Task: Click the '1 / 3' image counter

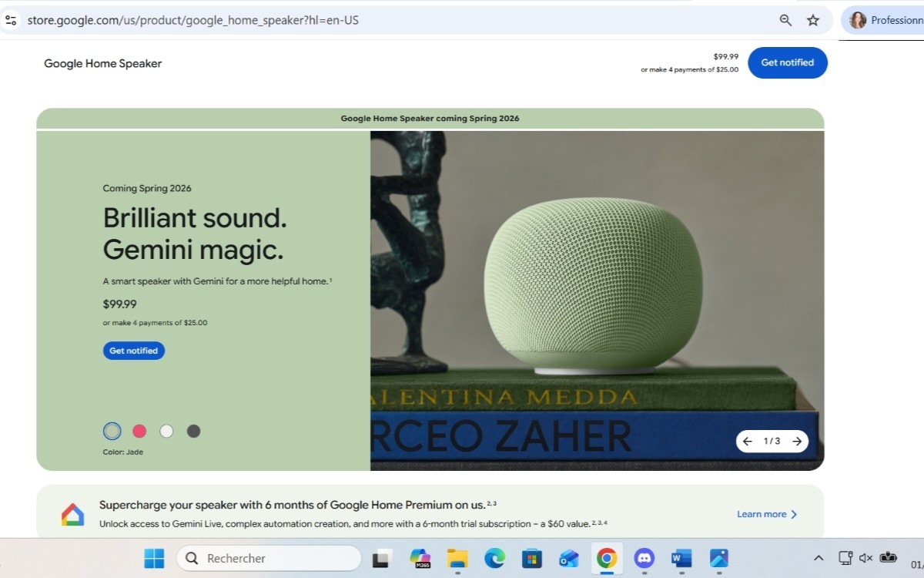Action: 772,442
